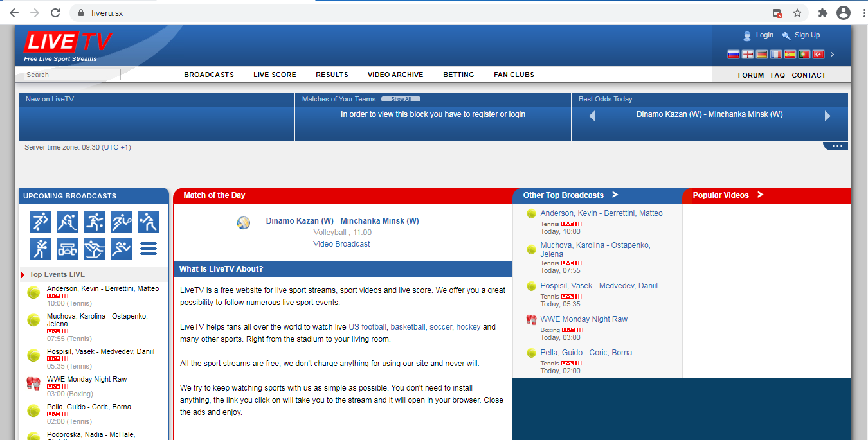Show next Best Odds match arrow

pyautogui.click(x=827, y=116)
